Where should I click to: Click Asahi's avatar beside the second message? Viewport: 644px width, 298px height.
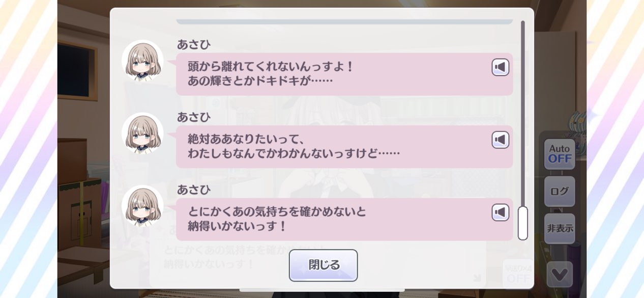[x=143, y=134]
